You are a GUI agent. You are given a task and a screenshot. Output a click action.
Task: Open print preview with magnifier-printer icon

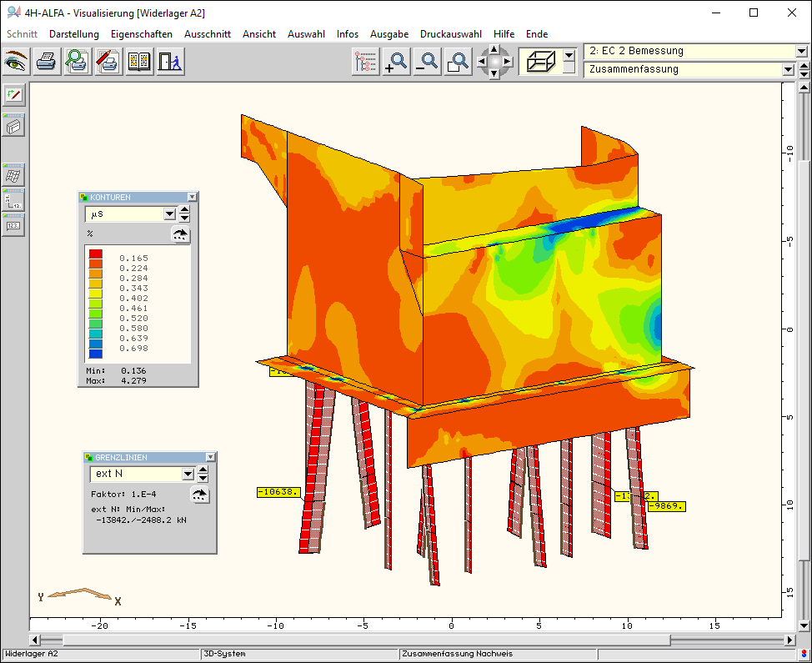[78, 61]
